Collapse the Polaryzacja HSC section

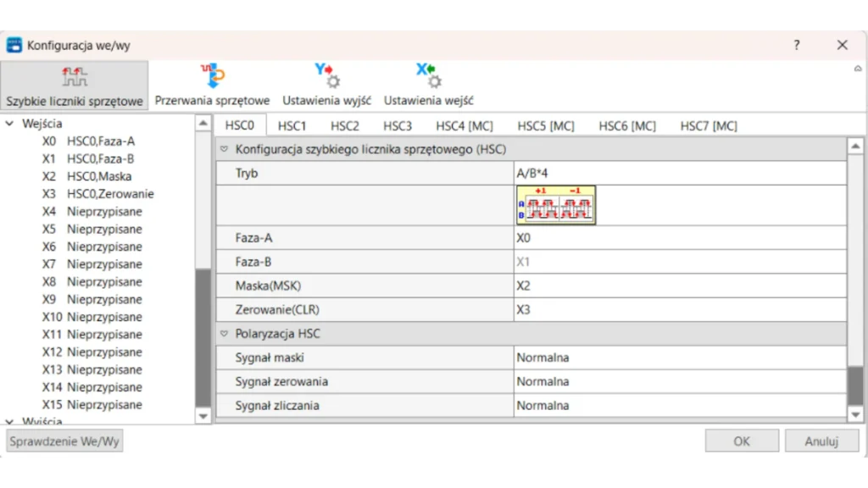click(224, 334)
